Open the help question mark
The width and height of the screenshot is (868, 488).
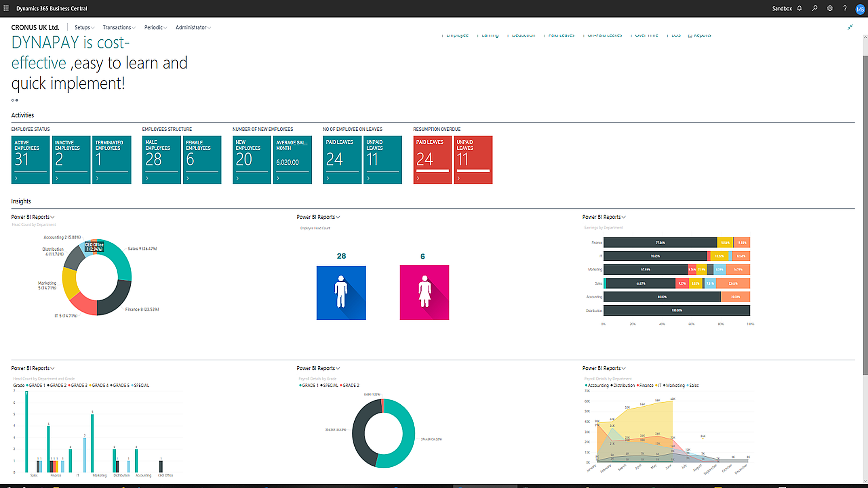coord(845,8)
